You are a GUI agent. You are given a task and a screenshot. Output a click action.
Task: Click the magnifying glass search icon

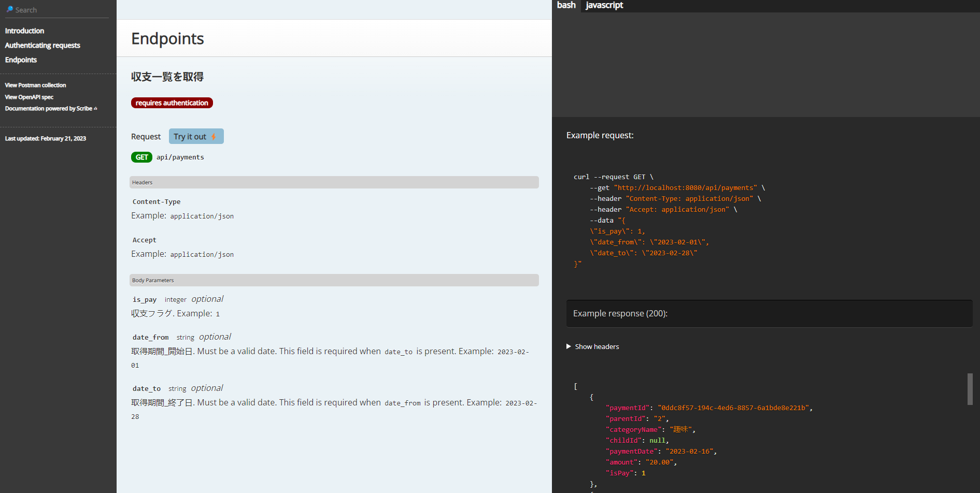click(9, 9)
